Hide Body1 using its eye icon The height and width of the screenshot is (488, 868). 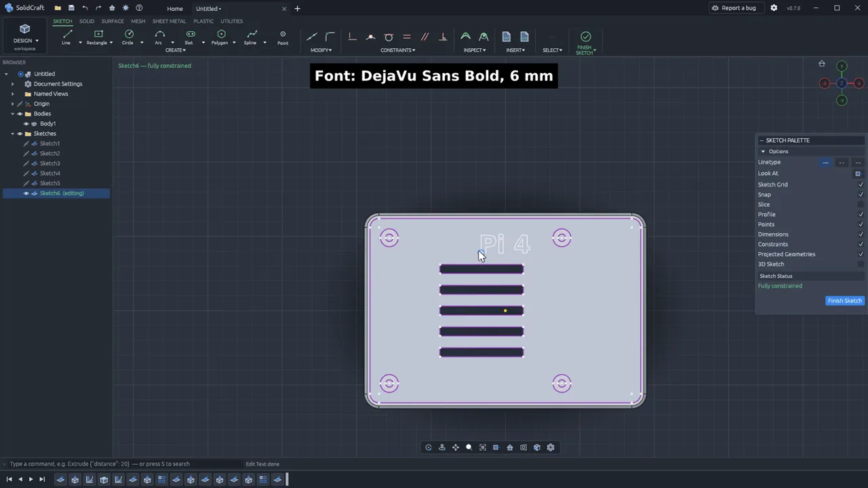[26, 124]
